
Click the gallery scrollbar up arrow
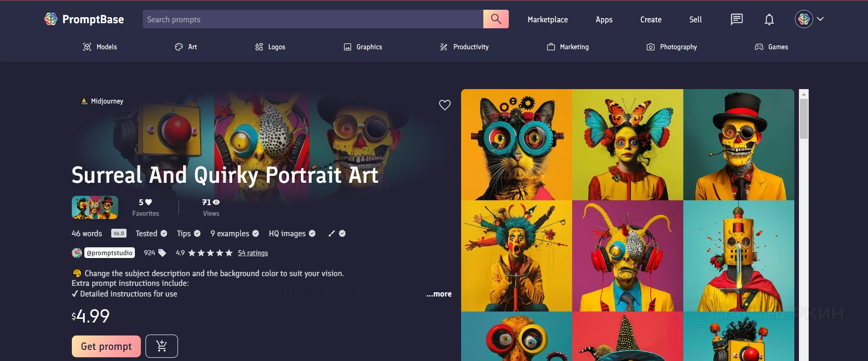[804, 94]
